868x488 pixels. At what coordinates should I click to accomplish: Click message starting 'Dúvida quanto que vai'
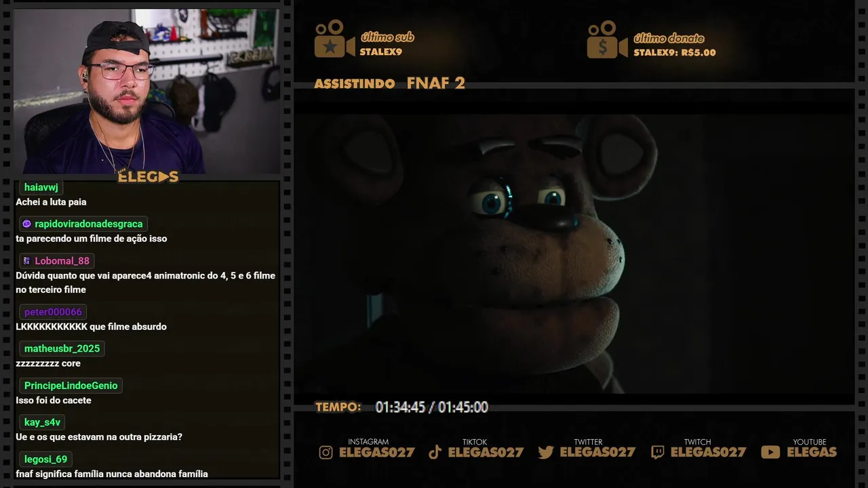[146, 283]
